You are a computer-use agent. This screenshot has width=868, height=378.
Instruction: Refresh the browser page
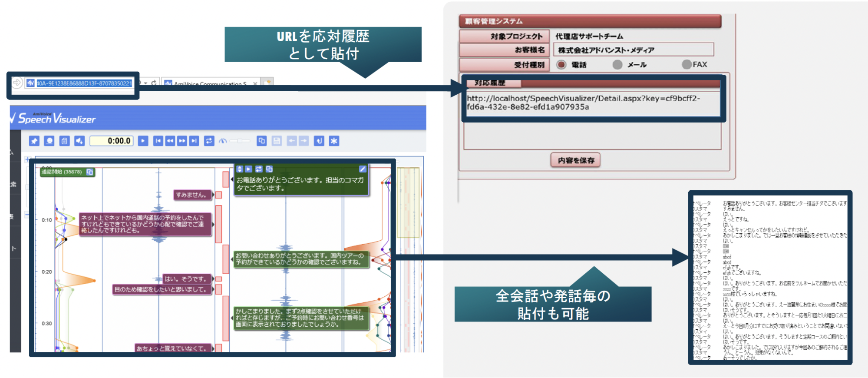[x=154, y=83]
